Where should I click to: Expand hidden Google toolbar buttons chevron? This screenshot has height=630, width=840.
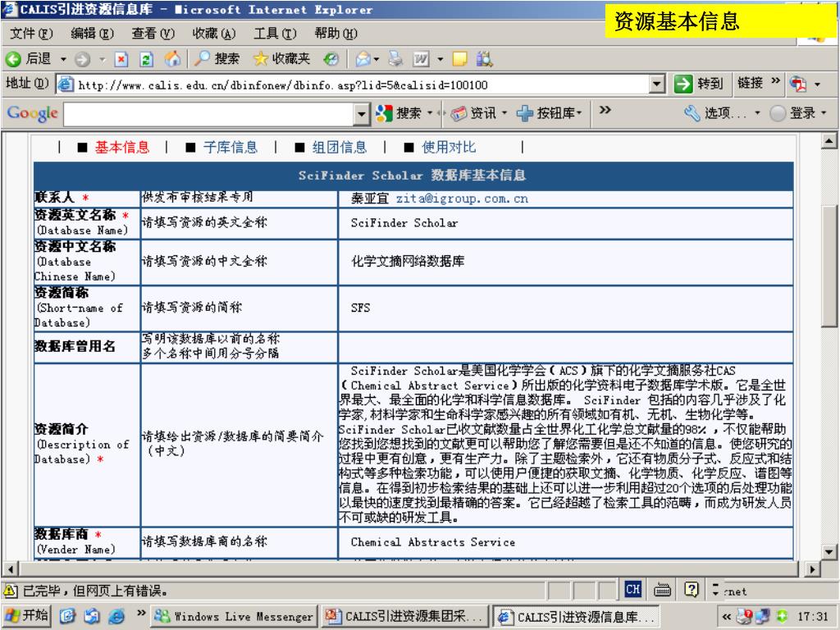[605, 111]
